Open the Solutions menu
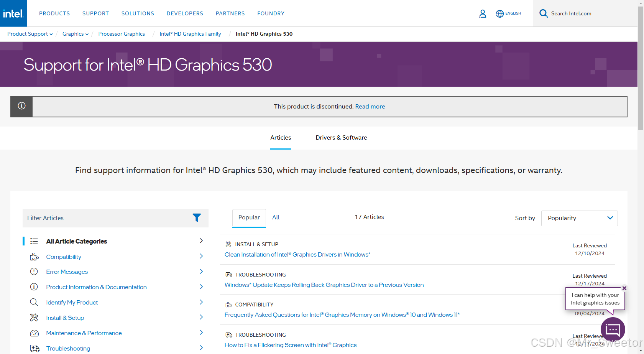The image size is (644, 354). click(x=138, y=13)
